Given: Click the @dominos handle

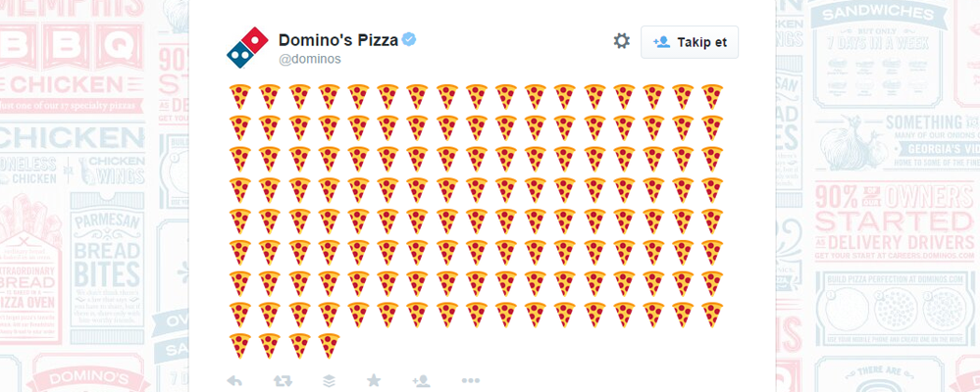Looking at the screenshot, I should (310, 60).
